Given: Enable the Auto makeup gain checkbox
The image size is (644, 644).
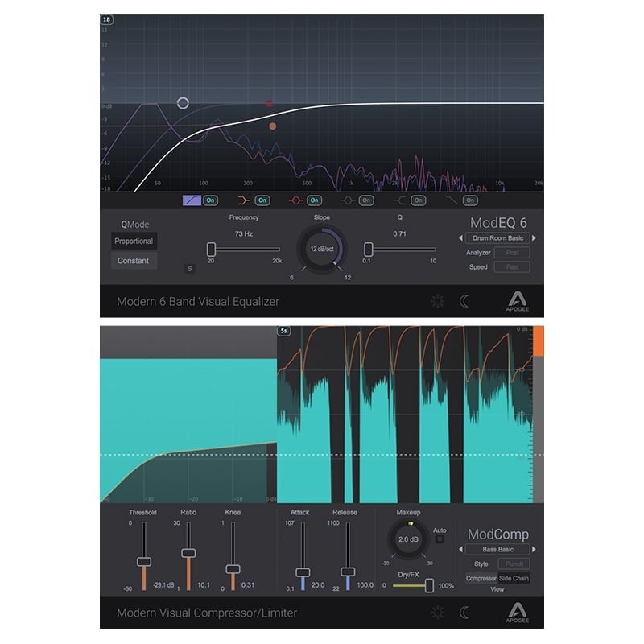Looking at the screenshot, I should 440,539.
